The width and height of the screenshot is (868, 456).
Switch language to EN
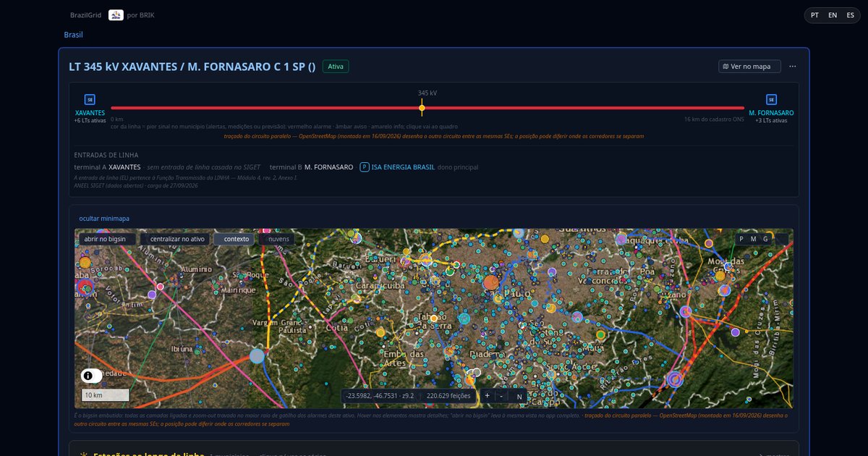(833, 15)
